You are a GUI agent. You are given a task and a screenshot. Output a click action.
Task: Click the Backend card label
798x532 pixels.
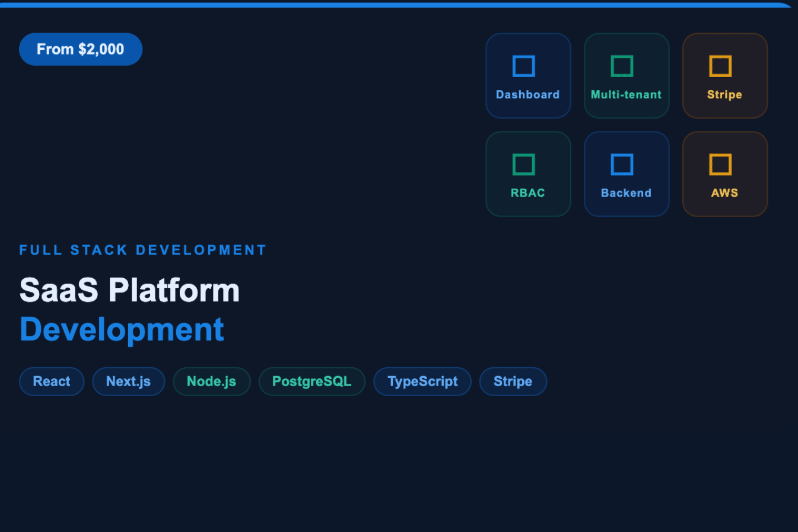[x=626, y=193]
